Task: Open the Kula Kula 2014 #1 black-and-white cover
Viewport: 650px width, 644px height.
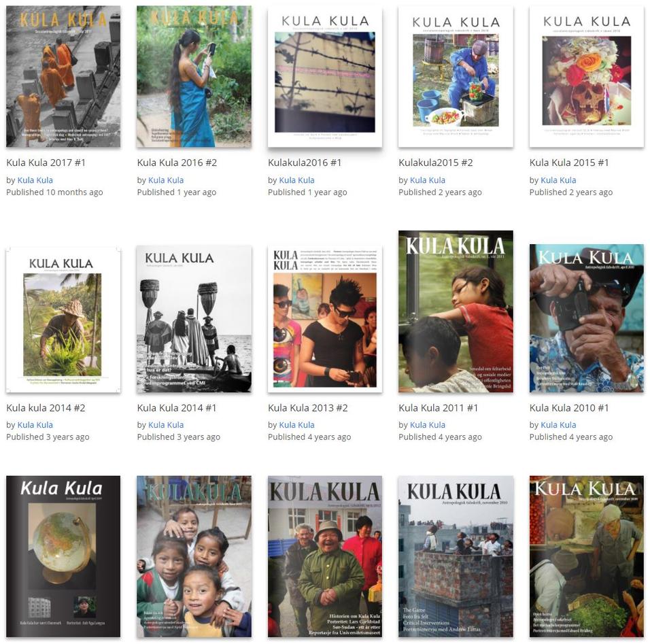Action: pos(194,319)
